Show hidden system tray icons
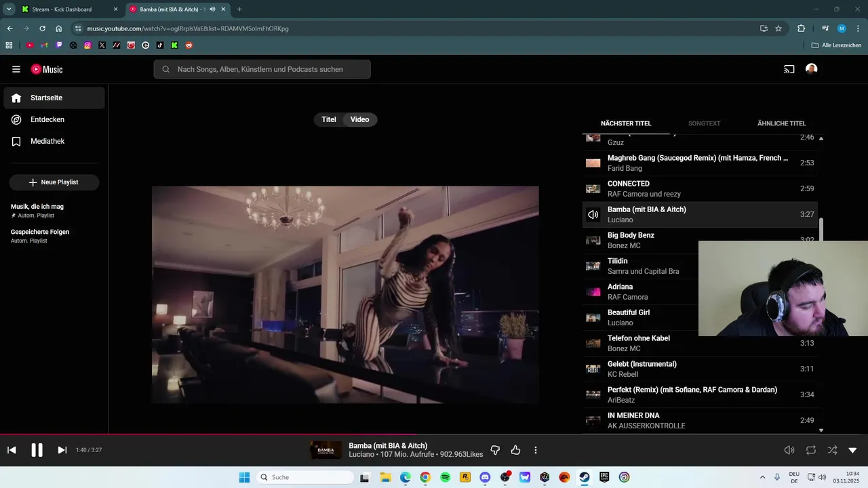The height and width of the screenshot is (488, 868). pyautogui.click(x=762, y=477)
